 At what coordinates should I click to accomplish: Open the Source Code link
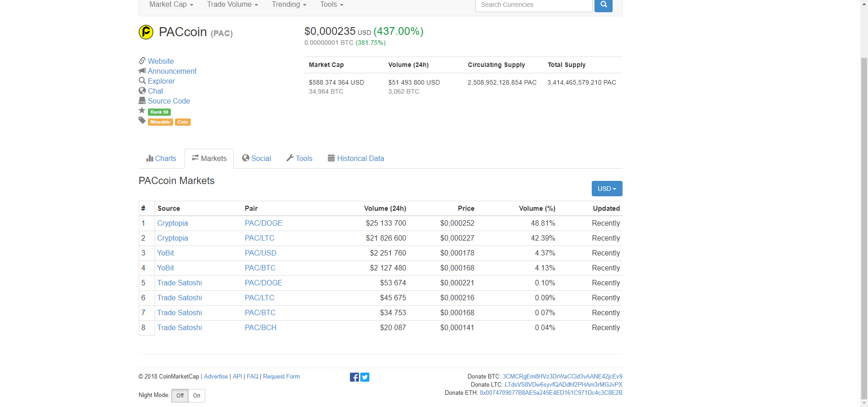point(169,101)
